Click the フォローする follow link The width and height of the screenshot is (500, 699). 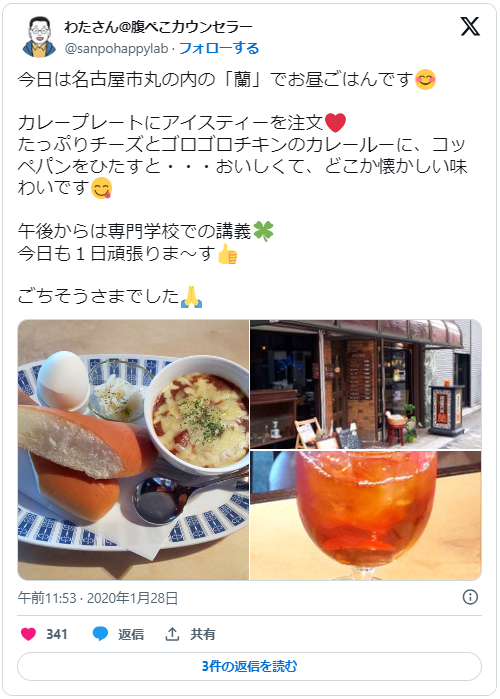218,48
